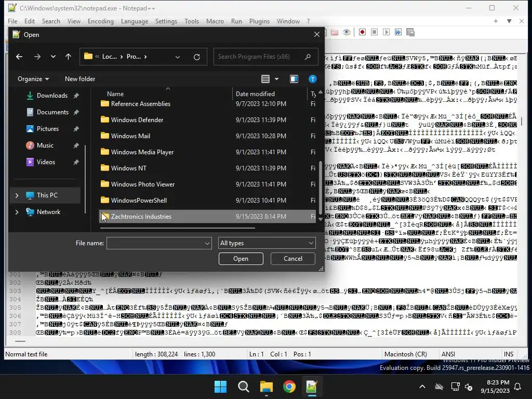Click Save Current Recorded Macro icon
Image resolution: width=532 pixels, height=399 pixels.
pos(410,32)
